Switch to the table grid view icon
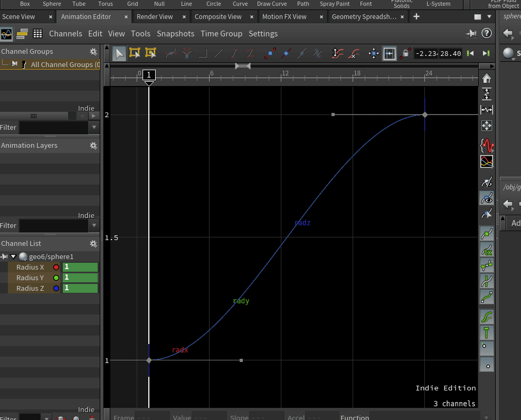 point(37,34)
